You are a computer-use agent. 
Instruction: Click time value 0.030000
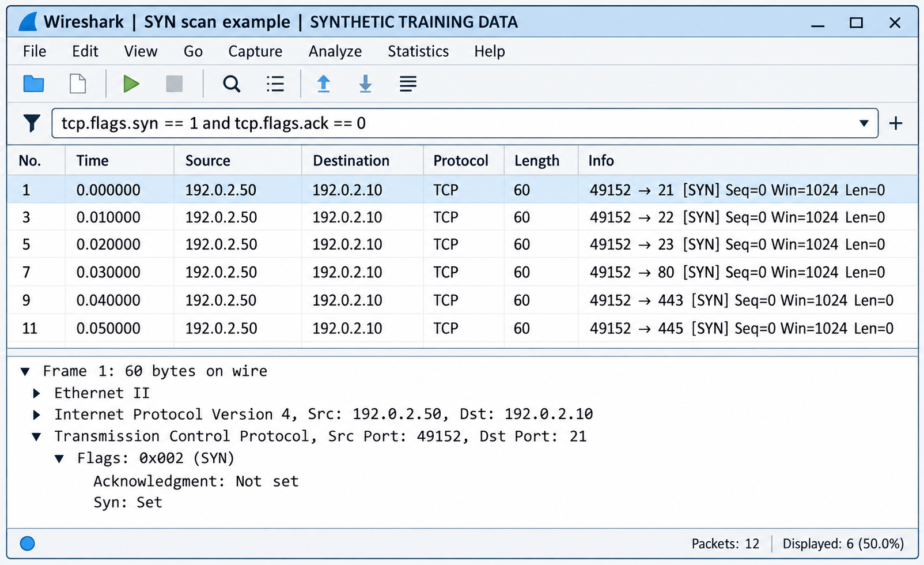point(108,272)
